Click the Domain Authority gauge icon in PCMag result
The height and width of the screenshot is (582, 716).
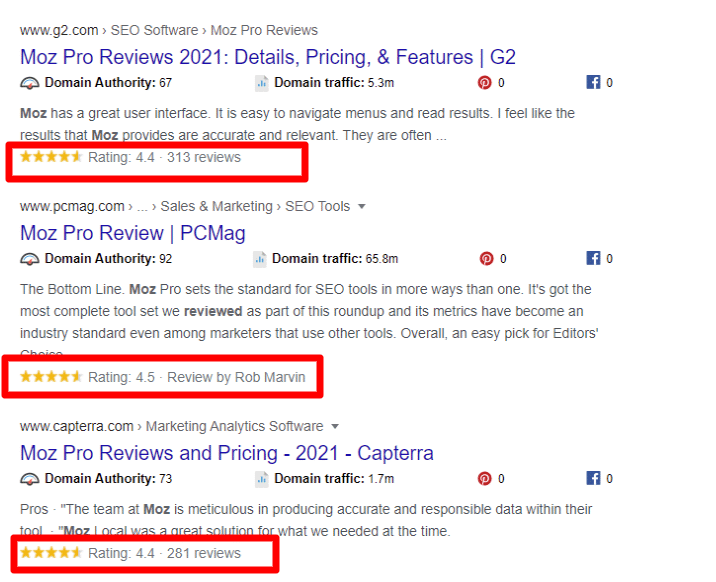30,259
